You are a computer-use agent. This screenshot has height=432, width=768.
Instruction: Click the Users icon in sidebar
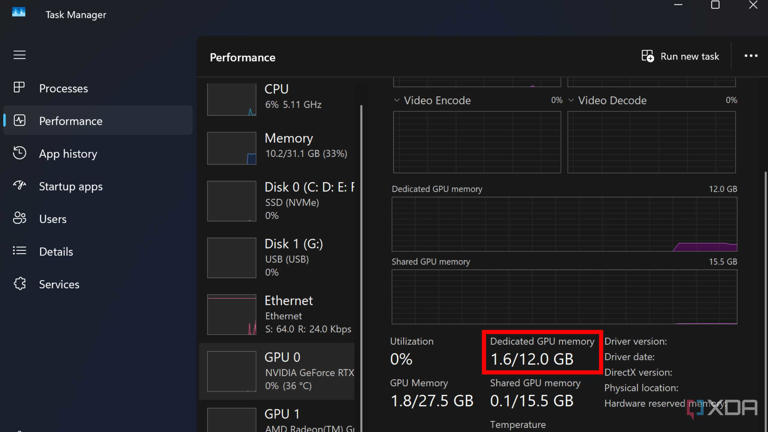point(19,218)
